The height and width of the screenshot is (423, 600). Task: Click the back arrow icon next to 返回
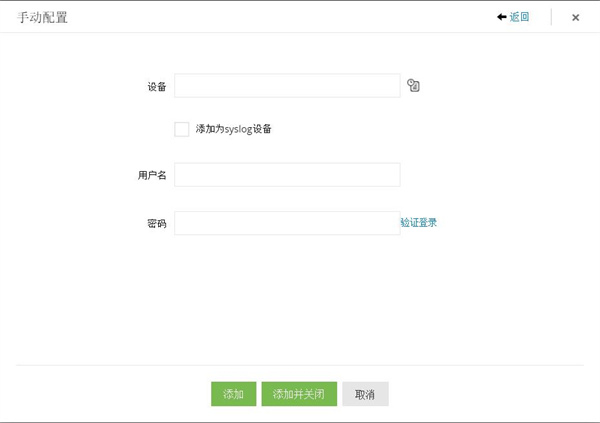[502, 17]
